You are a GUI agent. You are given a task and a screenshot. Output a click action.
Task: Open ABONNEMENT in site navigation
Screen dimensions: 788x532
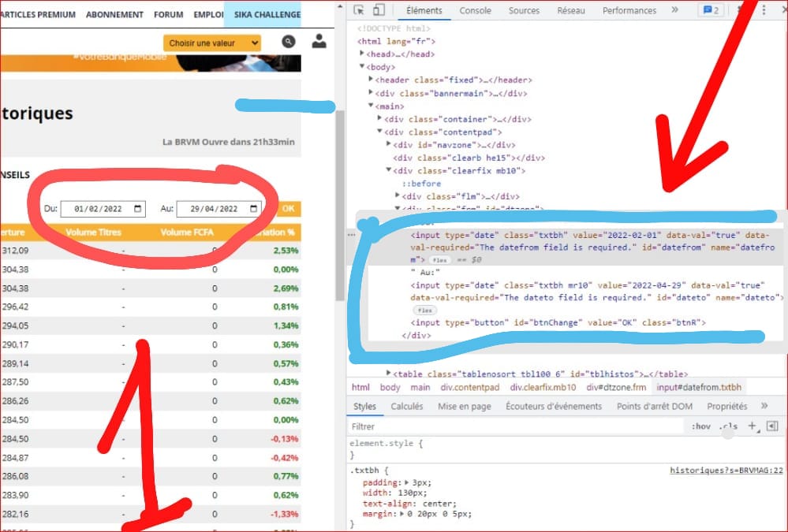tap(114, 14)
